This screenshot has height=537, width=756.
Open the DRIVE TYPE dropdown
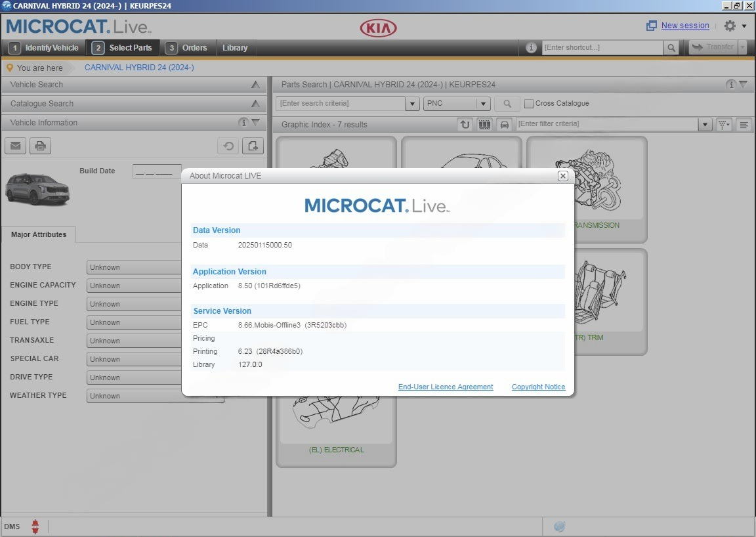[x=134, y=377]
